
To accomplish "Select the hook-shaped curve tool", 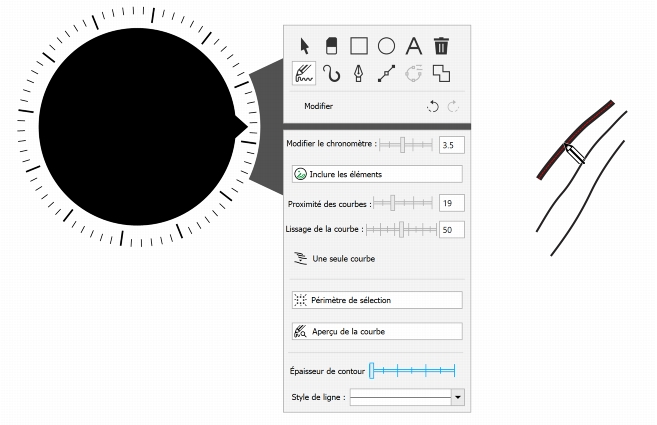I will coord(332,74).
